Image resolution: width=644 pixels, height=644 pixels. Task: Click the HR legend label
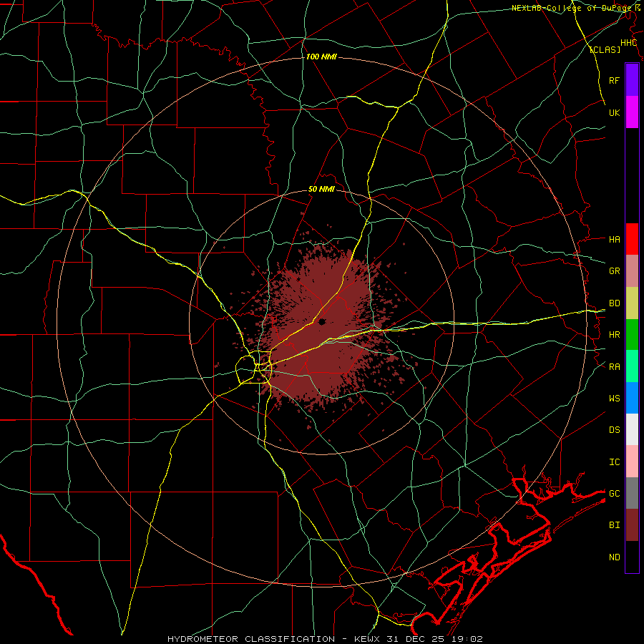pyautogui.click(x=614, y=335)
